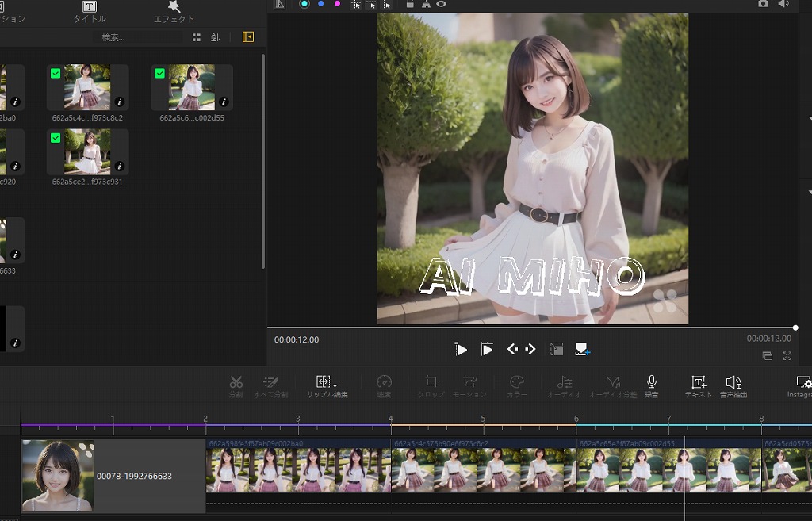The image size is (812, 521).
Task: Click the 音声抽出 speaker tool
Action: [733, 386]
